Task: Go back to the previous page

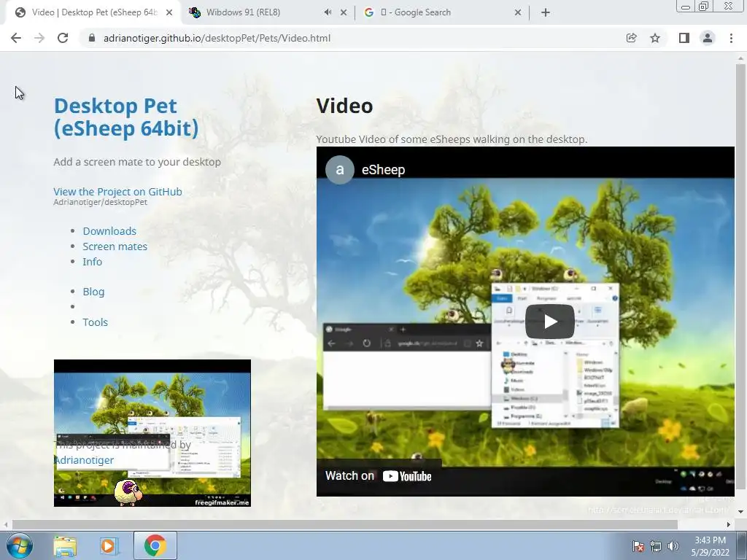Action: [x=16, y=38]
